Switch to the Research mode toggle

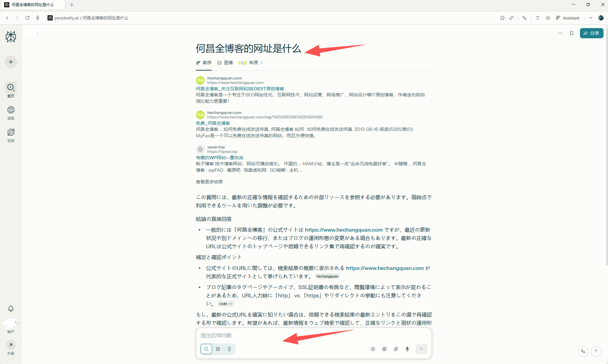pos(218,349)
